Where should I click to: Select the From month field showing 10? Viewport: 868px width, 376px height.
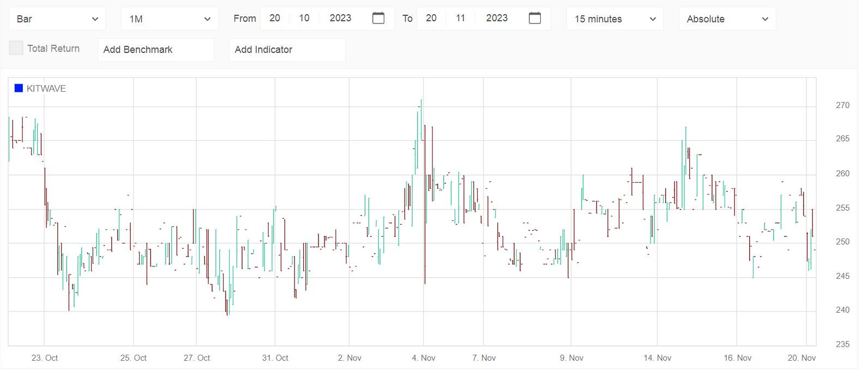click(x=304, y=18)
